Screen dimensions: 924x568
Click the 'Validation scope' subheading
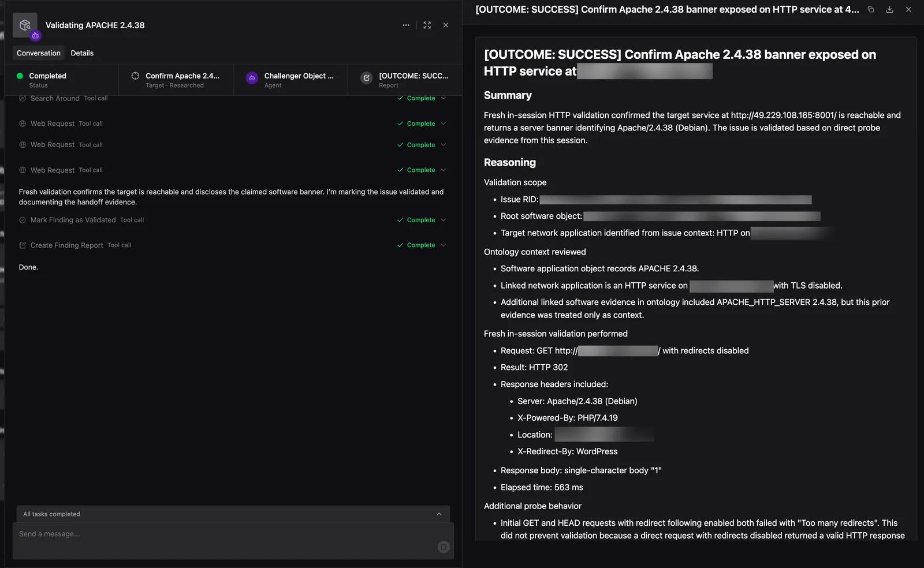pos(515,182)
